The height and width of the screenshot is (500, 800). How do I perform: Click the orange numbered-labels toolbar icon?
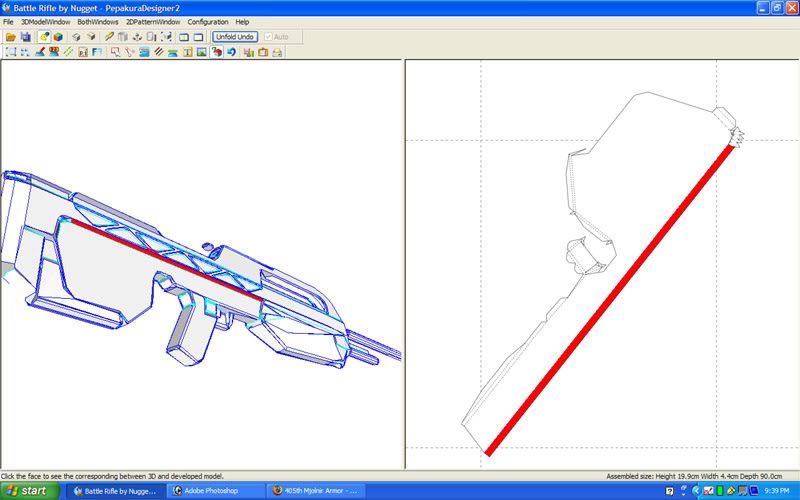(x=54, y=52)
